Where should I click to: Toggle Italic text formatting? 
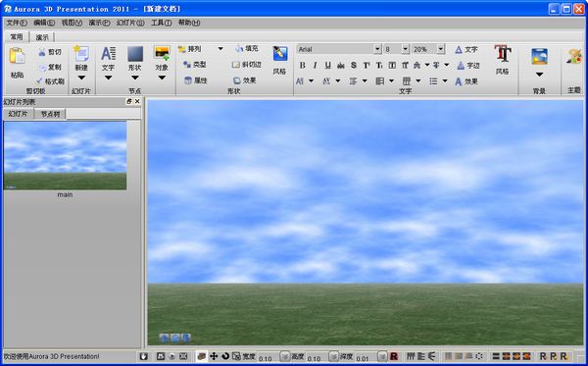(x=315, y=66)
